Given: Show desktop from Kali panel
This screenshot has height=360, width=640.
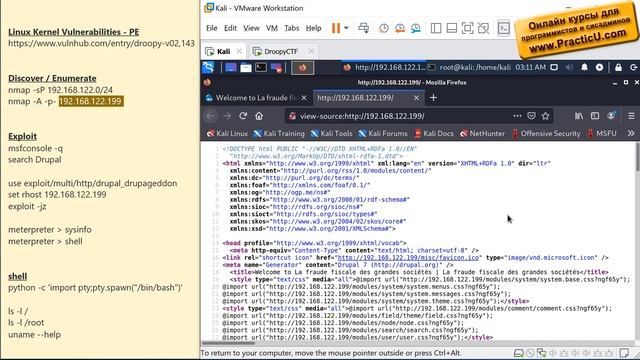Looking at the screenshot, I should [231, 67].
